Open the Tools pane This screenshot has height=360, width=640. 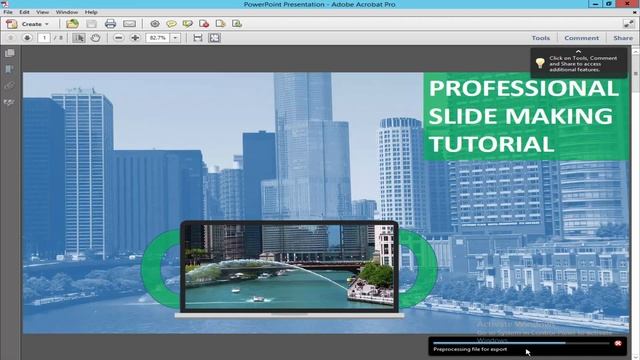pyautogui.click(x=540, y=38)
